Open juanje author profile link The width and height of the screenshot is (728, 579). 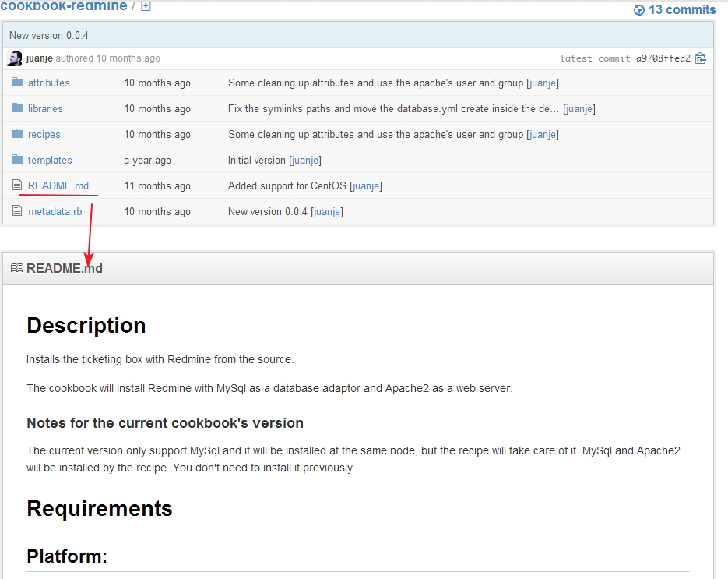point(40,58)
